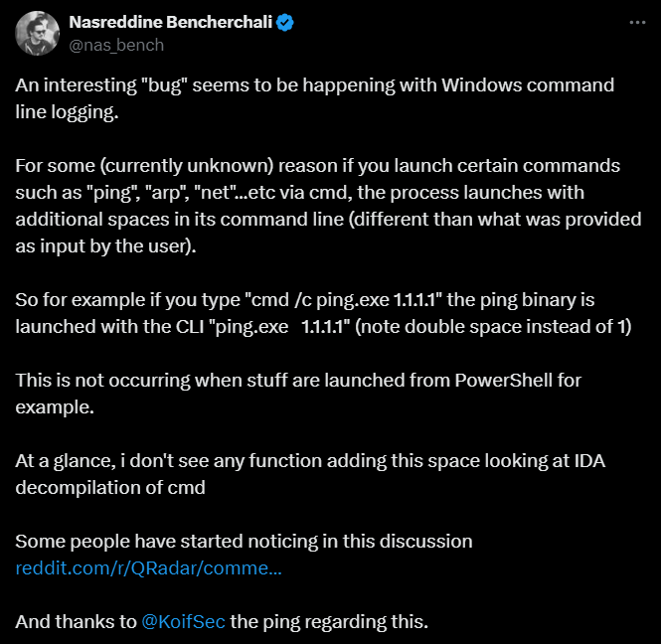Click the display name Nasreddine Bencherchali

point(171,22)
